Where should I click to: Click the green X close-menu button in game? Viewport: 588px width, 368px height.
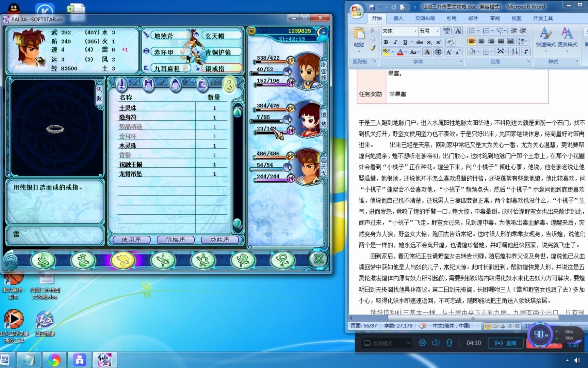318,259
